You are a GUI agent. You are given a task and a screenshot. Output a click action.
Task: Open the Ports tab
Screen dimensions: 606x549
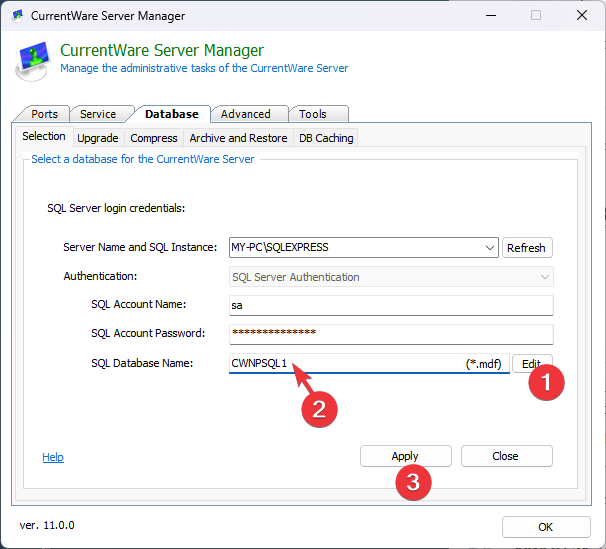point(44,114)
